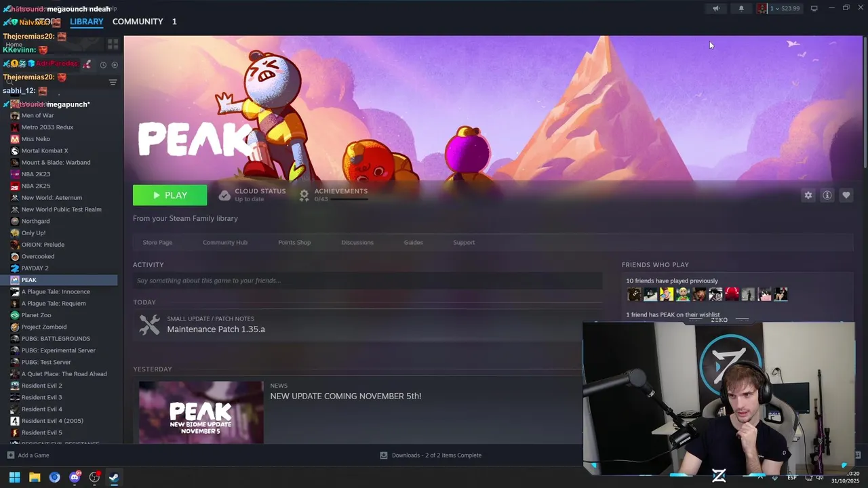Open Maintenance Patch 1.35.a notes
This screenshot has width=868, height=488.
pos(216,329)
